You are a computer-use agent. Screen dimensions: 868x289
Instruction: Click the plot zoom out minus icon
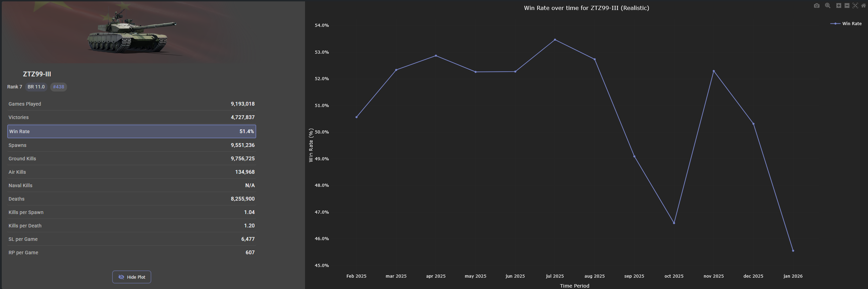coord(847,6)
